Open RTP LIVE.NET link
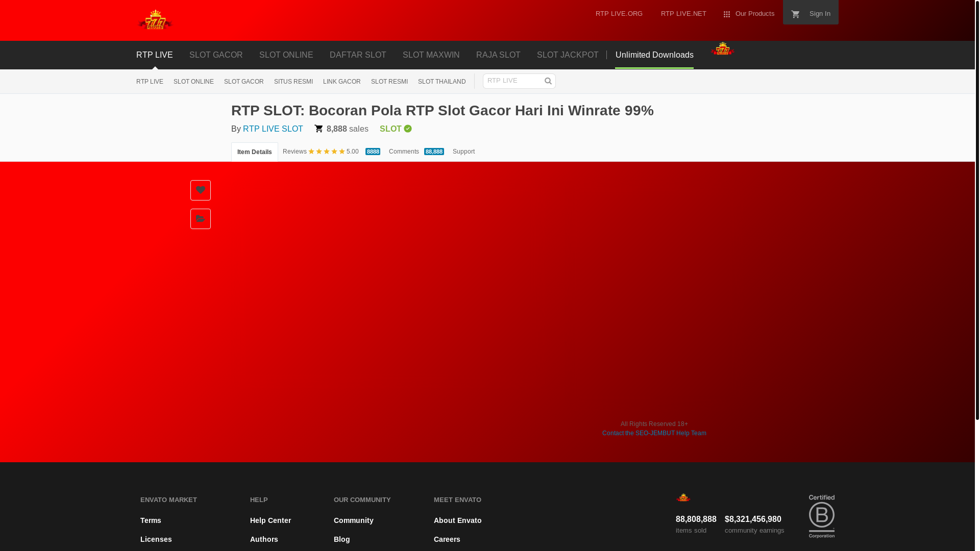 [683, 14]
